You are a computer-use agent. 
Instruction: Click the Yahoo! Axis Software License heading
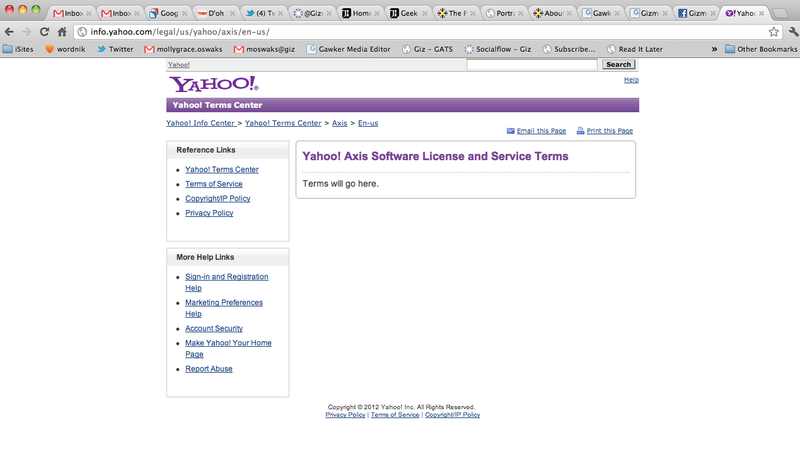tap(435, 156)
